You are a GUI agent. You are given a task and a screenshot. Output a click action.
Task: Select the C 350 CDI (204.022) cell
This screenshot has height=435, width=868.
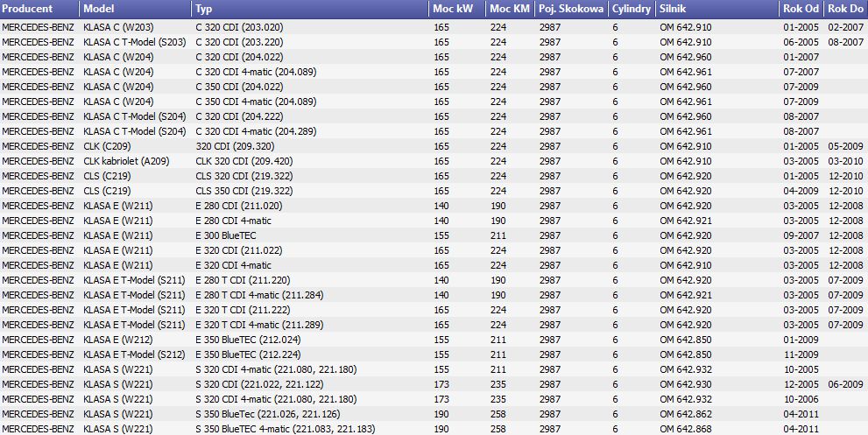tap(239, 87)
